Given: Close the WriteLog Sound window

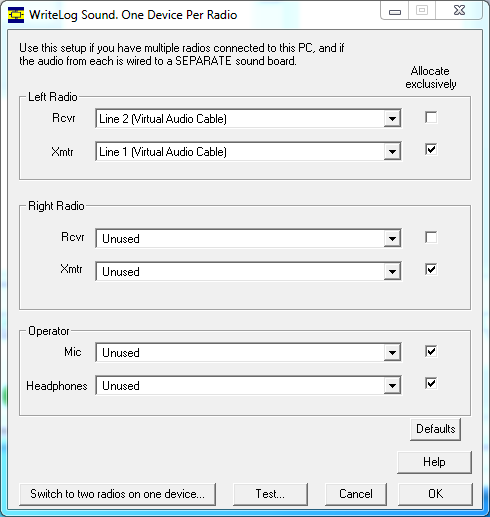Looking at the screenshot, I should pyautogui.click(x=459, y=11).
